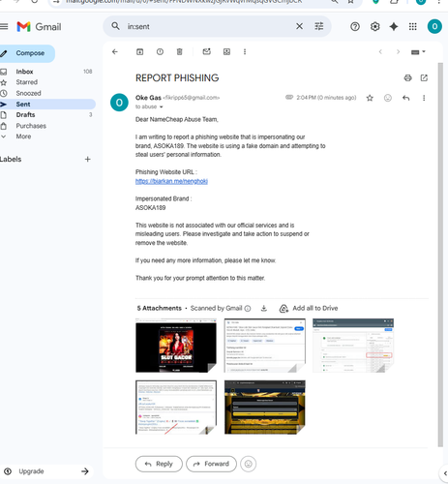Image resolution: width=448 pixels, height=484 pixels.
Task: Open the Google account avatar
Action: tap(434, 26)
